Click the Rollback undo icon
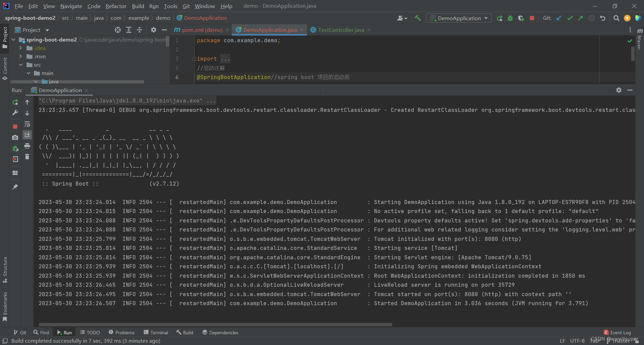 [x=603, y=18]
